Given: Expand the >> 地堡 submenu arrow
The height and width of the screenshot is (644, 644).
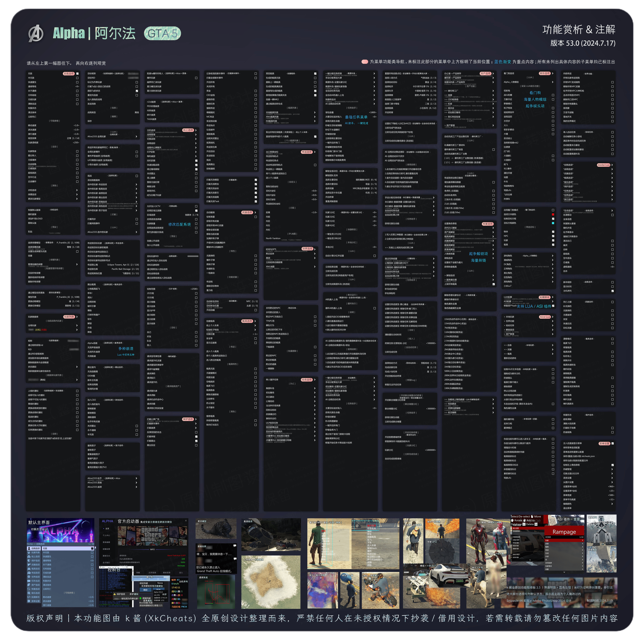Looking at the screenshot, I should click(493, 95).
